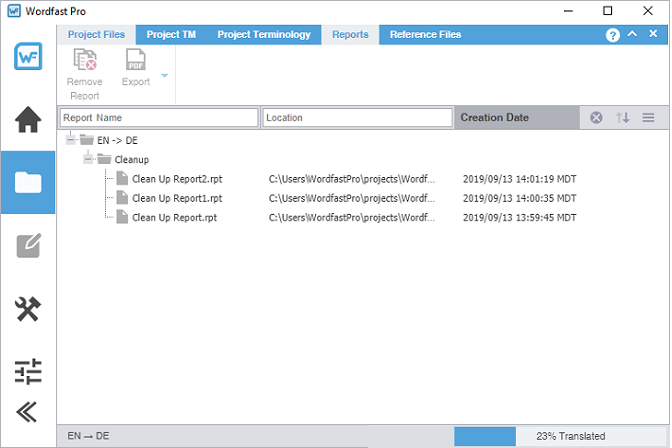Open the editor pencil sidebar icon

[28, 246]
